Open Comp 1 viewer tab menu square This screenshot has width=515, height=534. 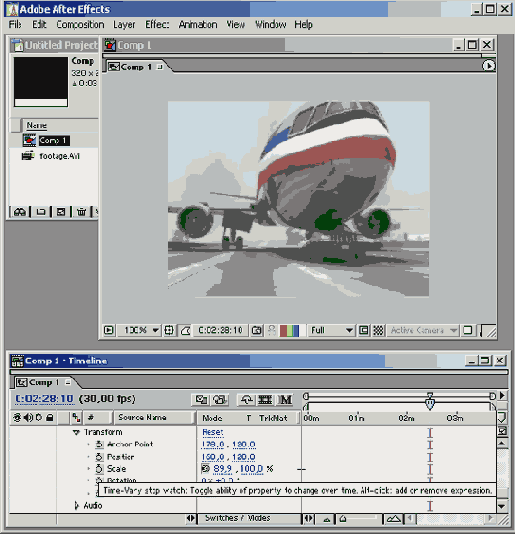pos(159,67)
